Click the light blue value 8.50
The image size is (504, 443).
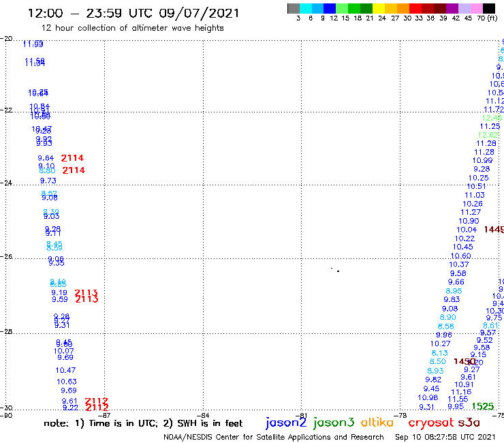pos(437,361)
